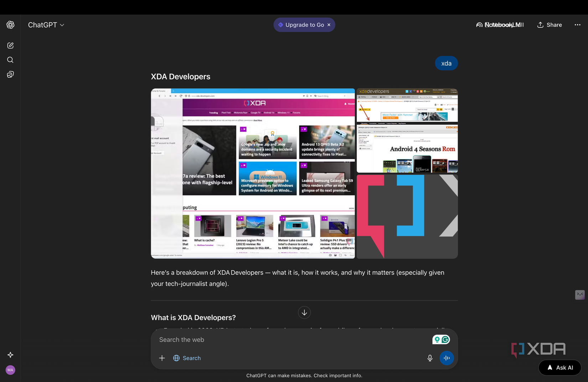Open the XDA homepage screenshot thumbnail
Image resolution: width=588 pixels, height=382 pixels.
[253, 173]
